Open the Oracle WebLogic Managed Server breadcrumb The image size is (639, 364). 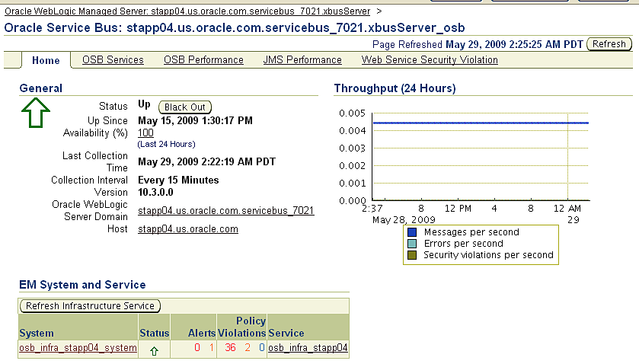click(187, 11)
